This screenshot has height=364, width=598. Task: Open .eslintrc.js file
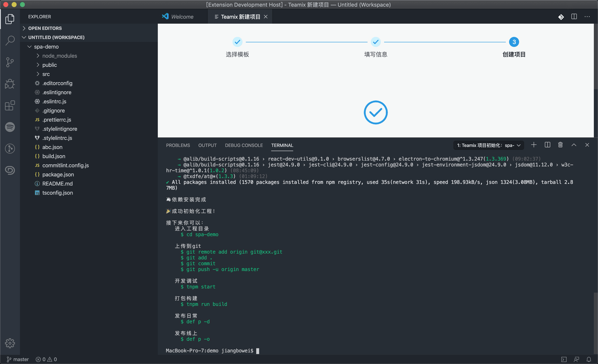click(x=89, y=101)
